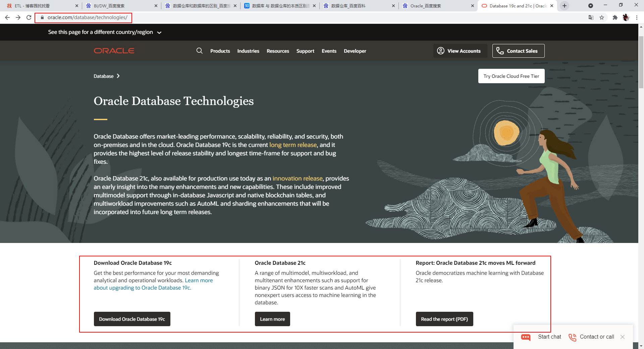The image size is (644, 349).
Task: Click the Contact Sales button
Action: pyautogui.click(x=518, y=51)
